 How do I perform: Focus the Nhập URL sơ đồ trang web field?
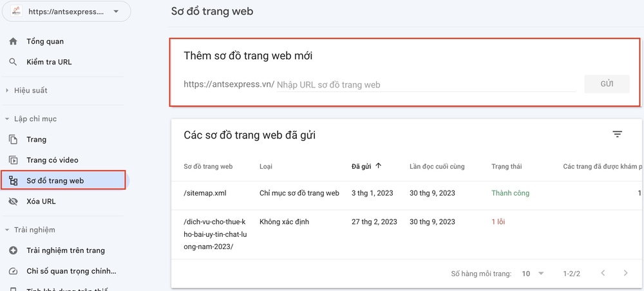(426, 85)
